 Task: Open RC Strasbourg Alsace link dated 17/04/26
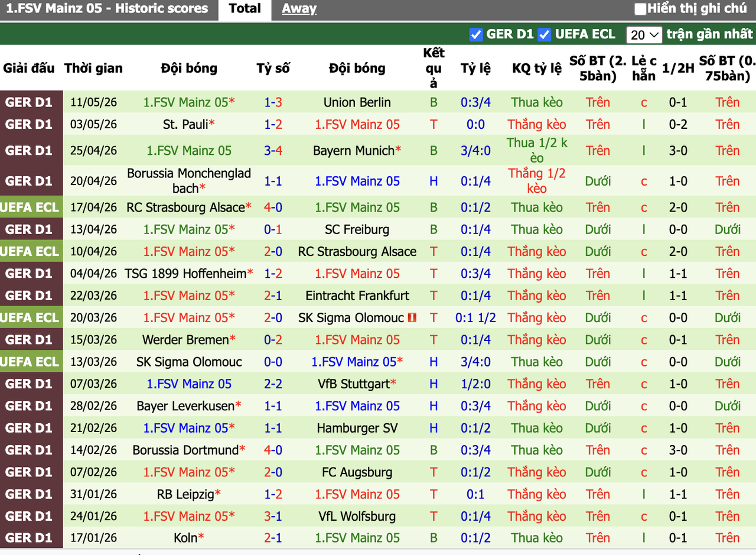[x=185, y=207]
